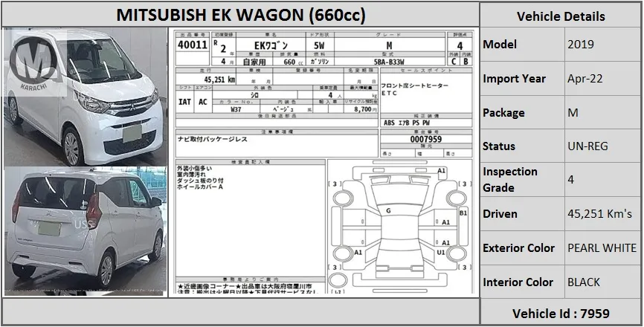
Task: Click the transmission cell 'IAT'
Action: point(185,101)
